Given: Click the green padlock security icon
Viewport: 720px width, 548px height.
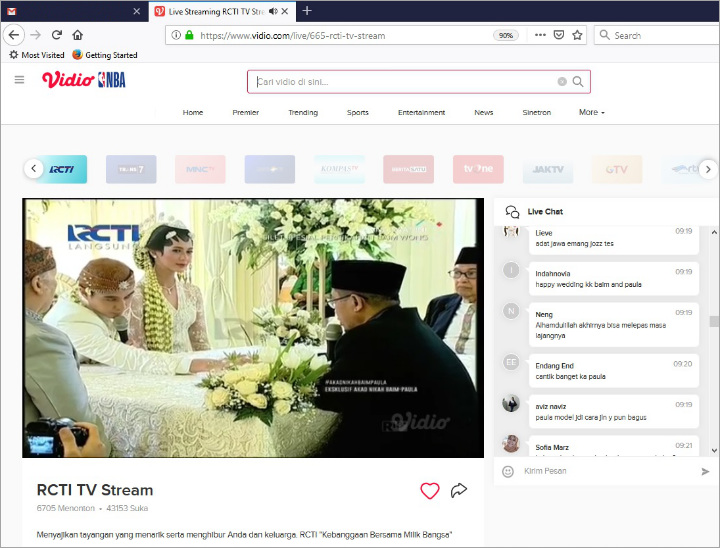Looking at the screenshot, I should (189, 35).
